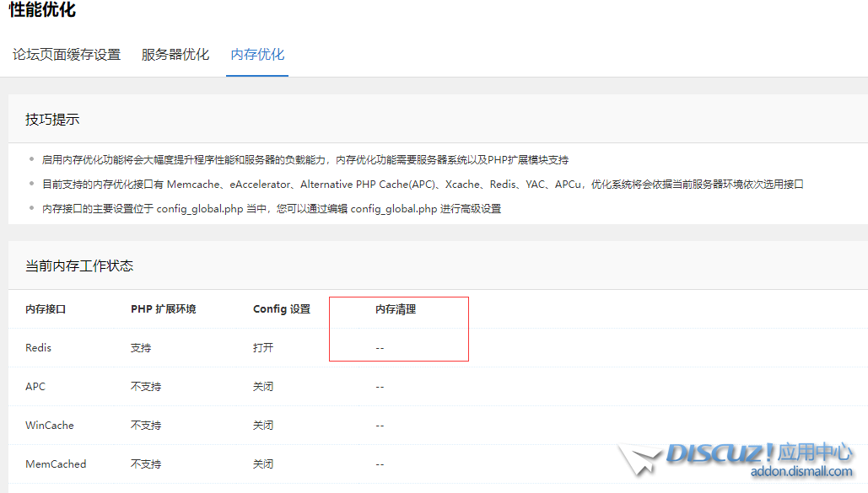Screen dimensions: 868x493
Task: Click the 技巧提示 section heading
Action: pyautogui.click(x=52, y=120)
